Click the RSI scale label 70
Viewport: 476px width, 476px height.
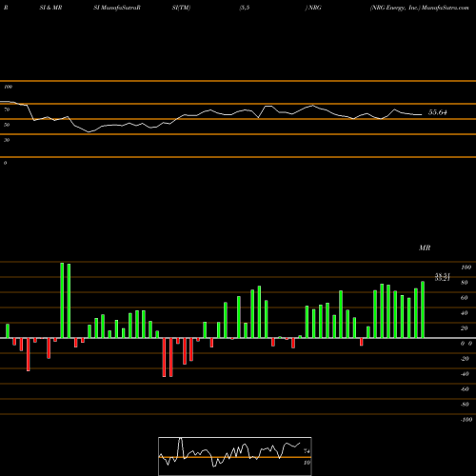click(x=7, y=109)
